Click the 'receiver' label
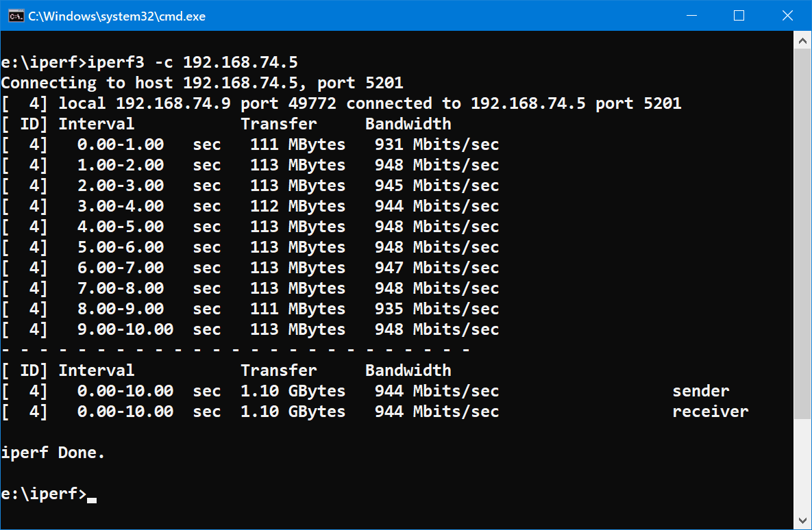Screen dimensions: 812x530 711,412
